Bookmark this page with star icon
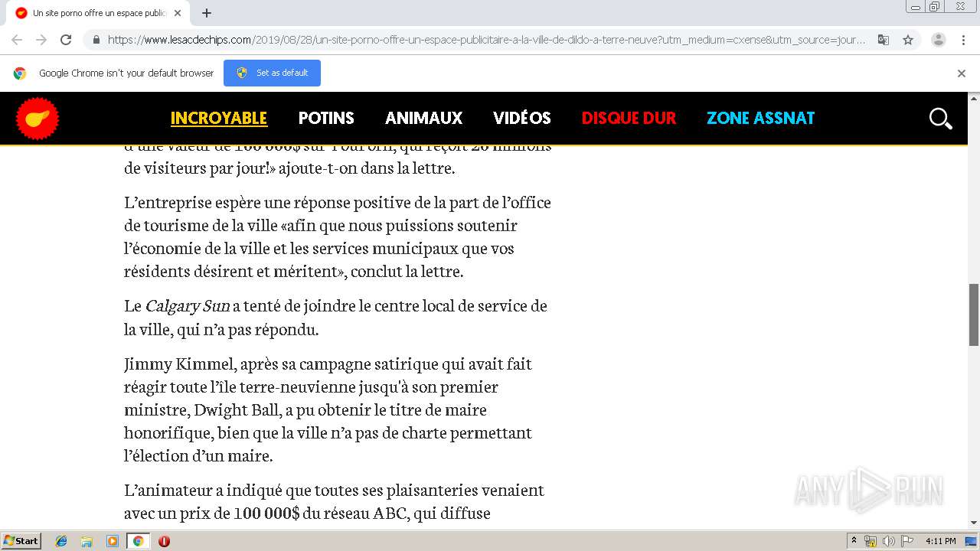The width and height of the screenshot is (980, 551). (908, 40)
